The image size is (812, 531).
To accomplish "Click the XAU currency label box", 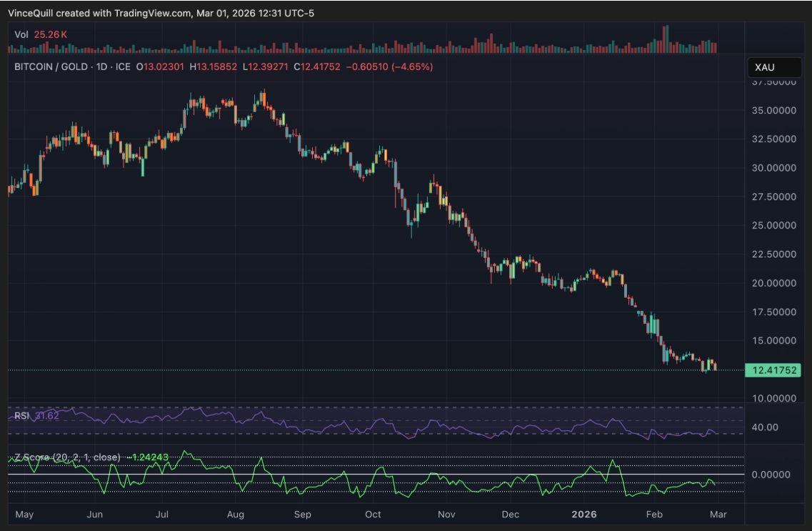I will (774, 67).
